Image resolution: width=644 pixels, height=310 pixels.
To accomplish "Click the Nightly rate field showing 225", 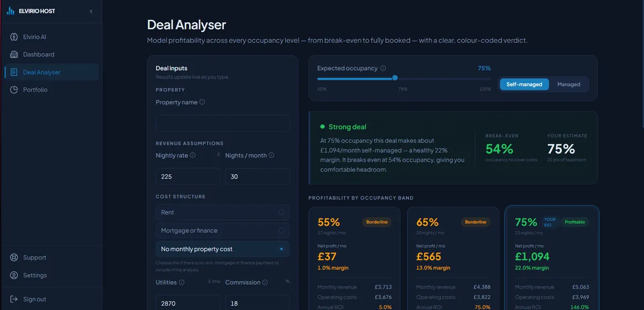I will (x=188, y=176).
